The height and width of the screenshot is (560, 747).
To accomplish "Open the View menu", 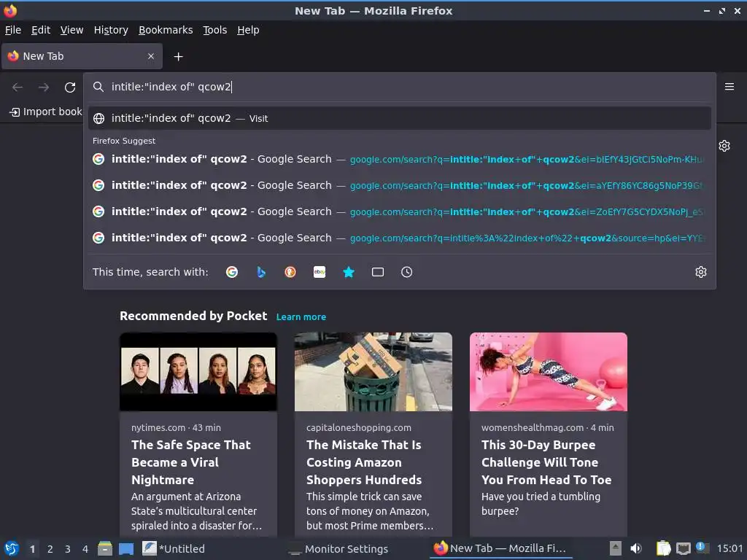I will [72, 30].
